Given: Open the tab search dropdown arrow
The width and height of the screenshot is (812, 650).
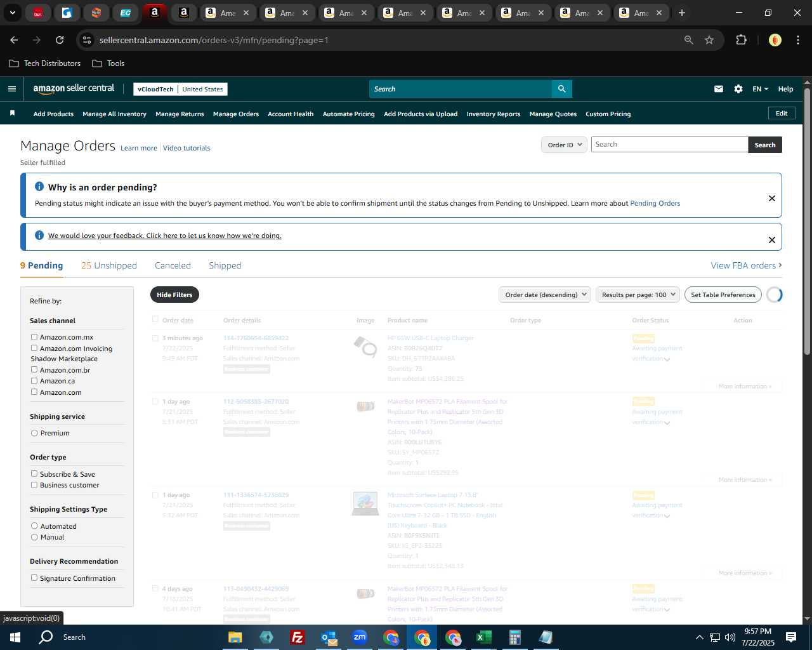Looking at the screenshot, I should click(x=12, y=13).
